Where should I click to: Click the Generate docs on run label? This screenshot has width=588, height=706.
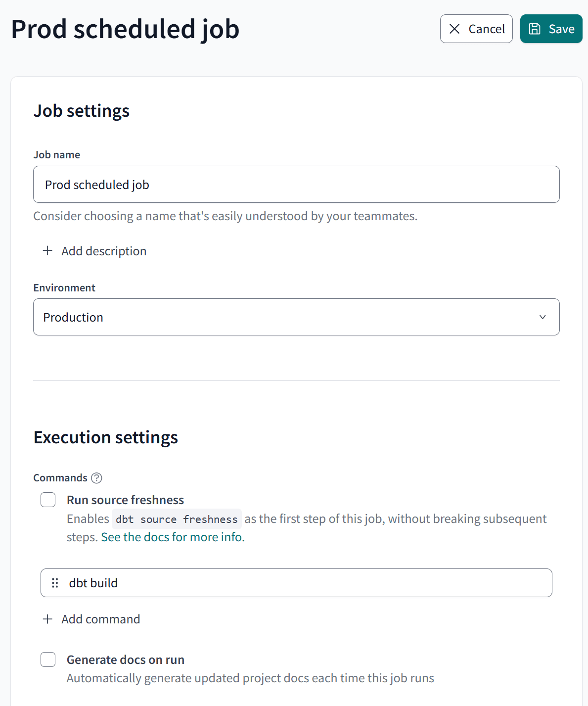click(x=126, y=659)
